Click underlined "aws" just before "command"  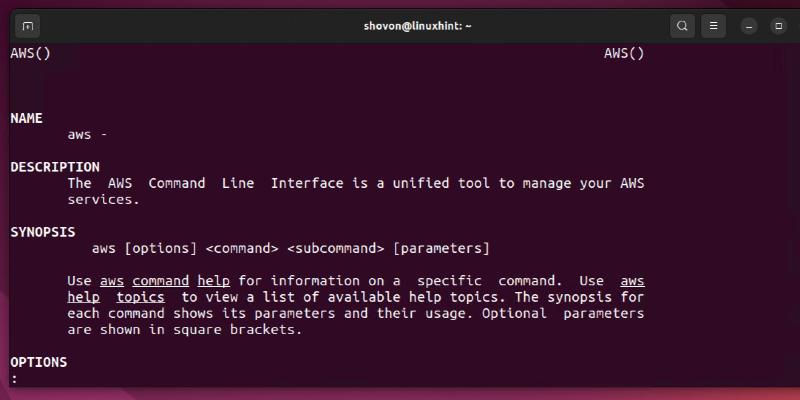point(112,281)
